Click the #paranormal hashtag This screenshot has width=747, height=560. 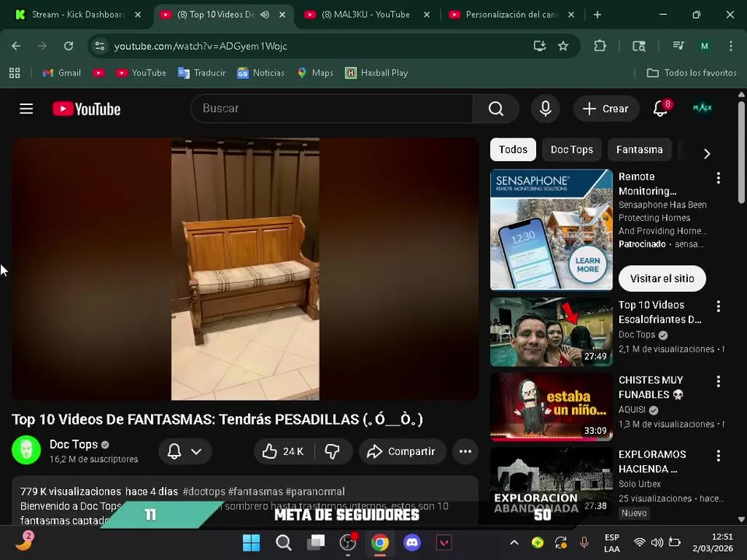point(315,492)
